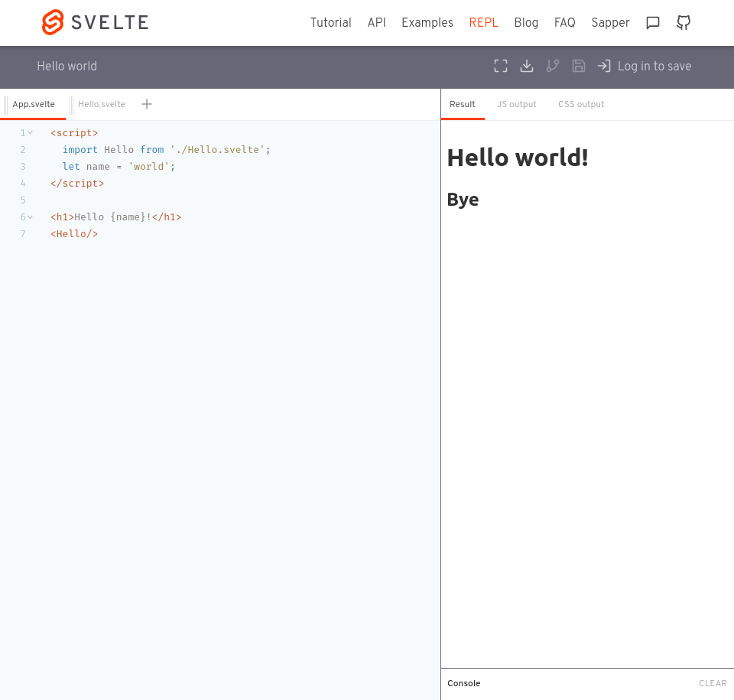Viewport: 734px width, 700px height.
Task: Open the FAQ page
Action: pos(564,22)
